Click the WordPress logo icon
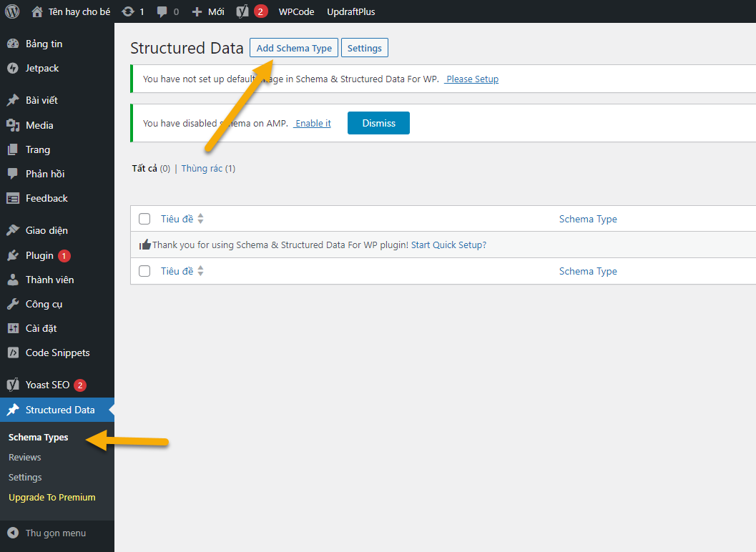Viewport: 756px width, 552px height. pos(12,11)
